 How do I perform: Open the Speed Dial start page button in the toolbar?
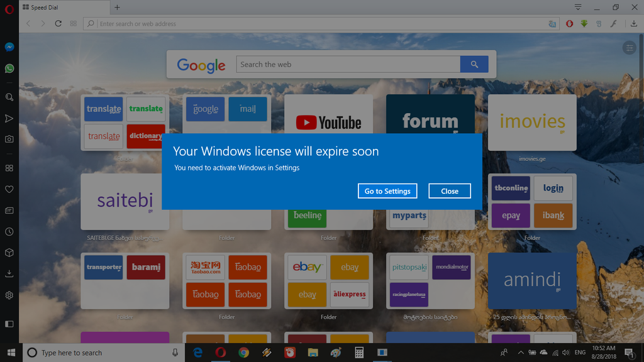[x=74, y=24]
